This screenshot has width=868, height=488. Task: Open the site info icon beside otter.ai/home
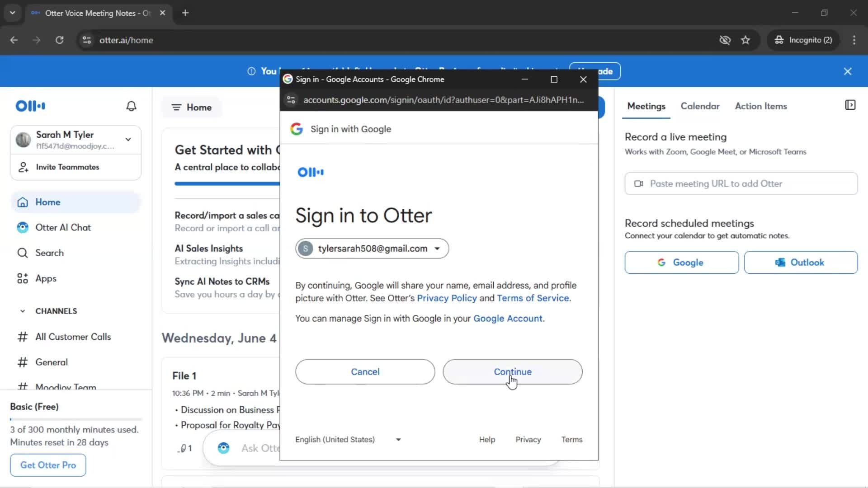point(87,40)
